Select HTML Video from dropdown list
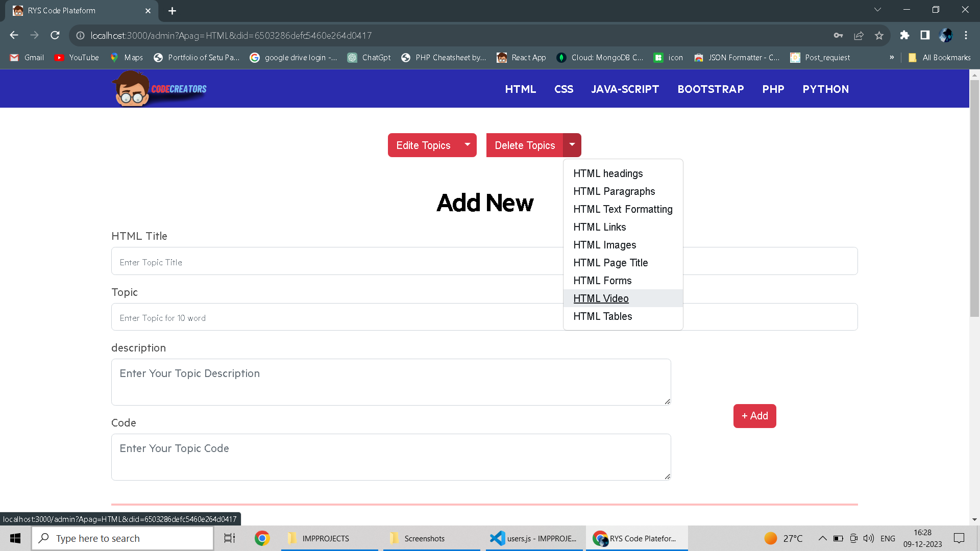Screen dimensions: 980x551 601,298
